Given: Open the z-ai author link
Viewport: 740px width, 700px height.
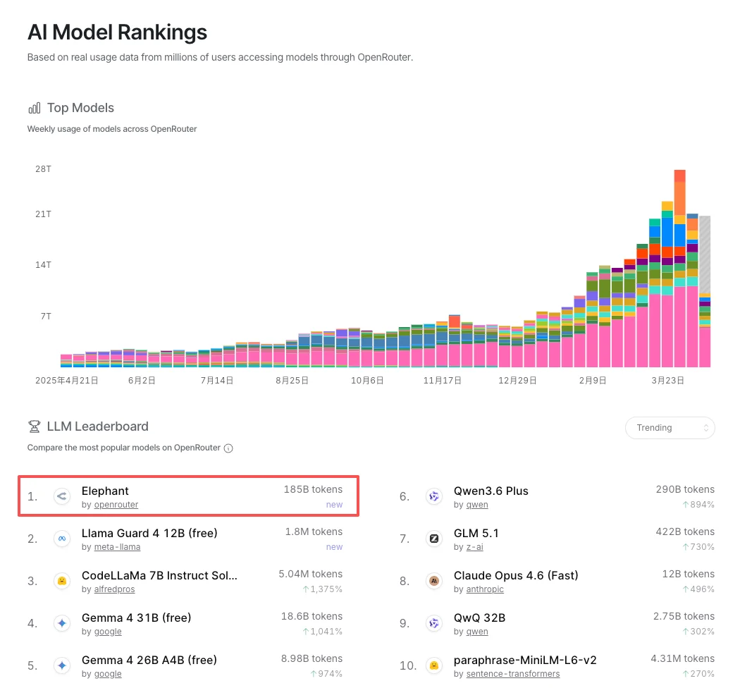Looking at the screenshot, I should [474, 547].
